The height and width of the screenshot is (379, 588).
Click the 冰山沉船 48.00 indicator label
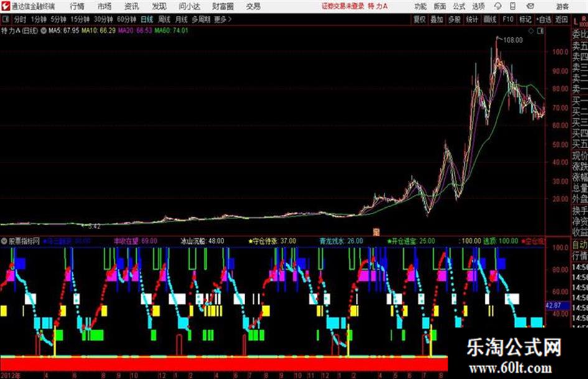(202, 241)
